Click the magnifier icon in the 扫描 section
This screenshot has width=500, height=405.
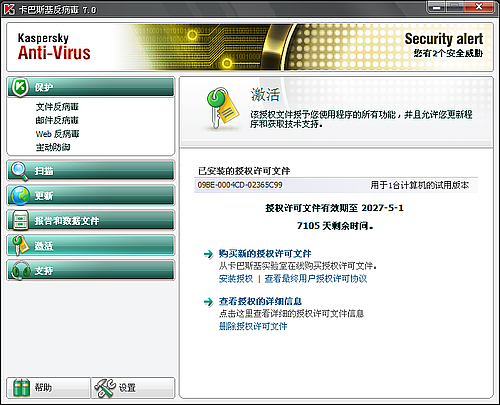(x=19, y=171)
